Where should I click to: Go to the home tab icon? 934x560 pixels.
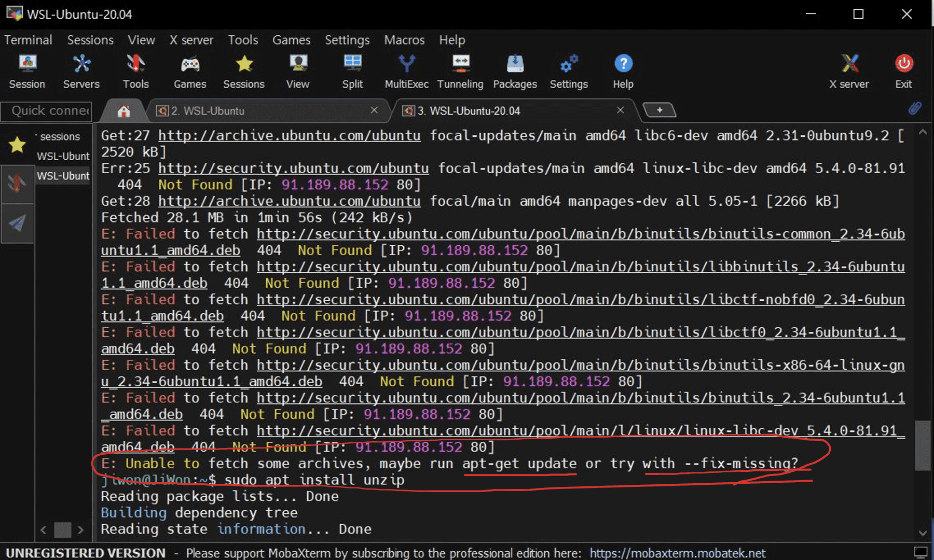123,111
